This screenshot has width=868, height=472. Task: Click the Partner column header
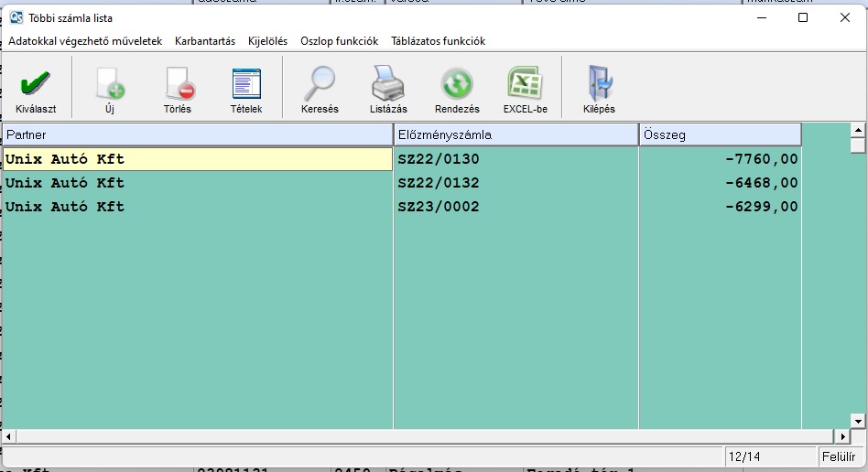click(197, 134)
